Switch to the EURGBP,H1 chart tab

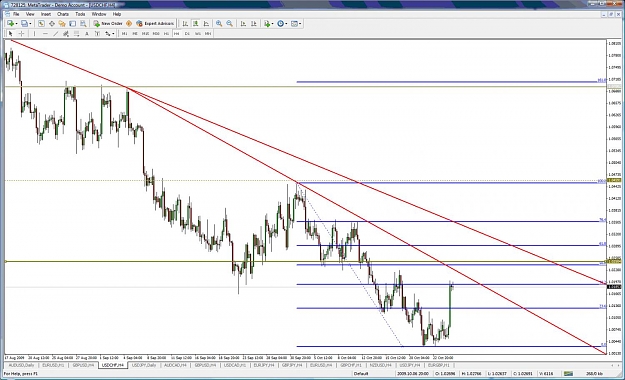(x=438, y=365)
